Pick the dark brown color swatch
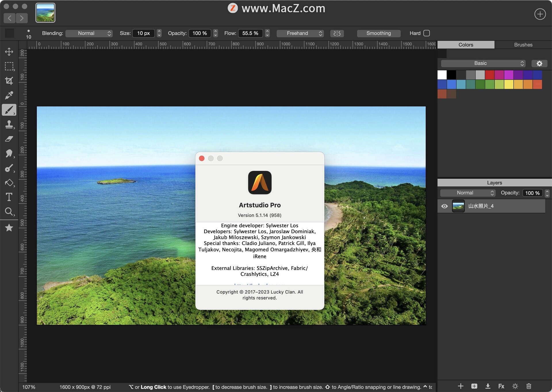 point(452,94)
